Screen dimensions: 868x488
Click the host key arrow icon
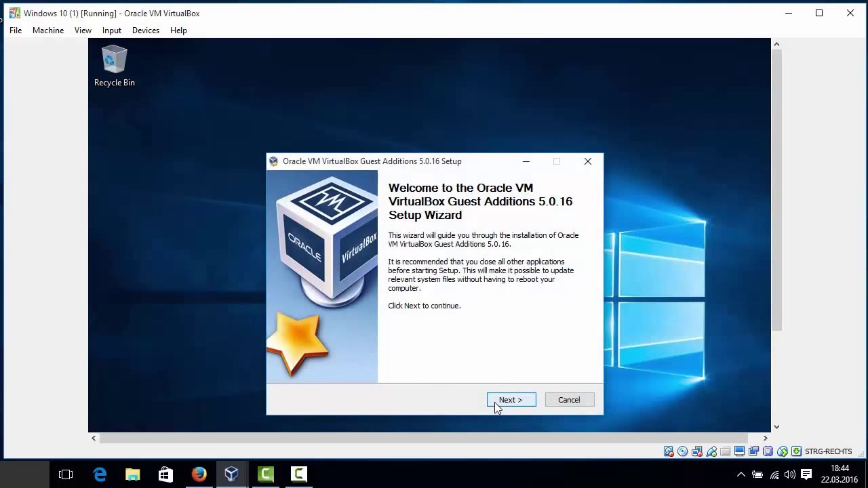pyautogui.click(x=797, y=451)
